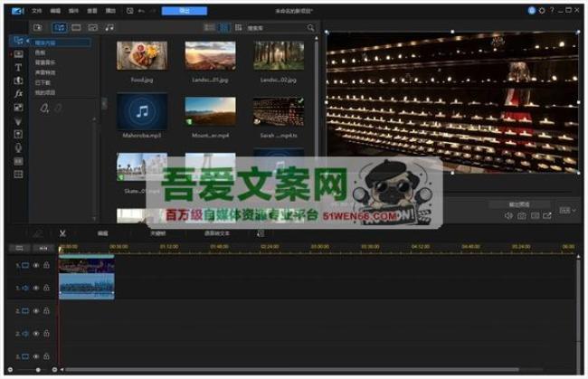Select the Mahoroba.mp3 audio thumbnail
Screen dimensions: 588x379
pos(142,111)
